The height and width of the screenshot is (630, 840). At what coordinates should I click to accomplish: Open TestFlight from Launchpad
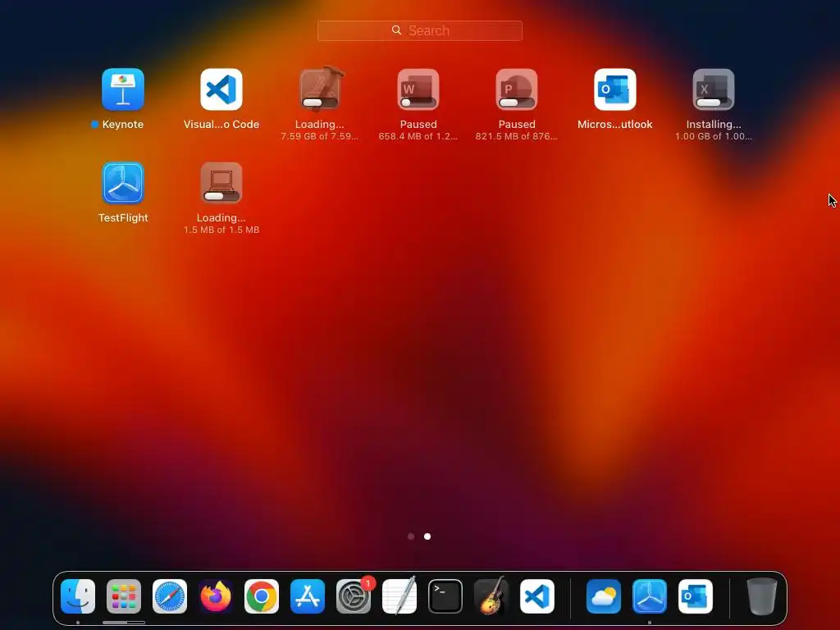123,183
